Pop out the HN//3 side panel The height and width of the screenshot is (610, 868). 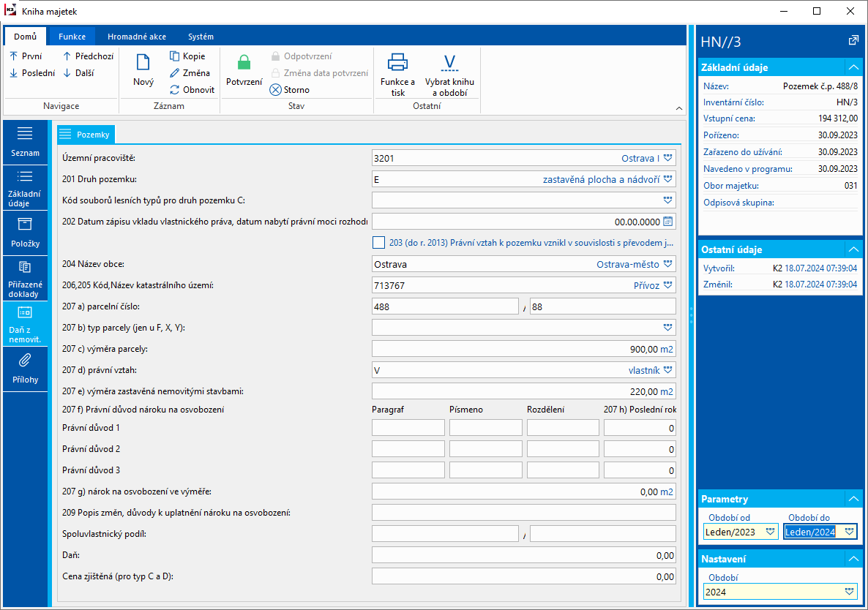[853, 41]
